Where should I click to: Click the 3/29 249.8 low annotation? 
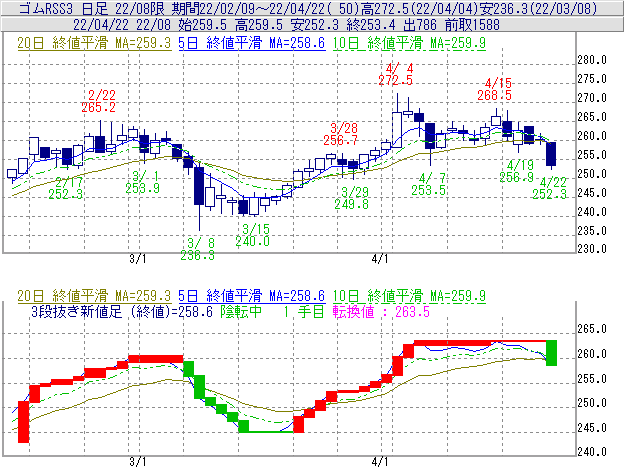pyautogui.click(x=351, y=198)
